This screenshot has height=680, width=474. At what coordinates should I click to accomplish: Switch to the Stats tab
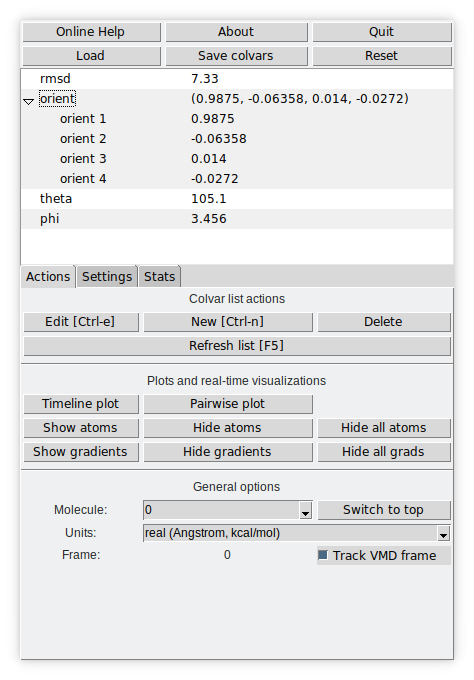pos(159,276)
